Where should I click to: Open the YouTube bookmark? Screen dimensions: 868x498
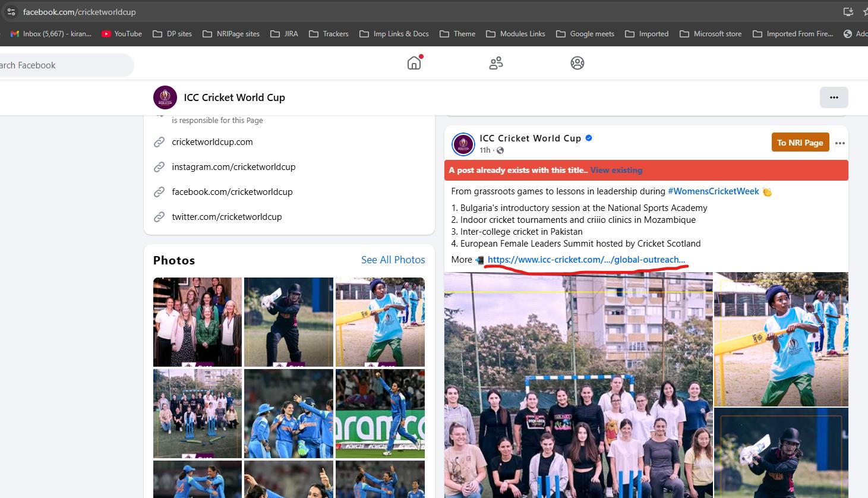[x=122, y=34]
